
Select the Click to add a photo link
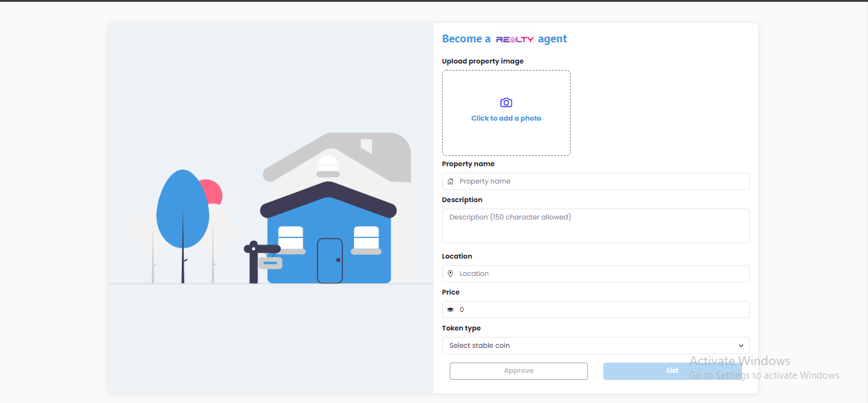pos(506,119)
